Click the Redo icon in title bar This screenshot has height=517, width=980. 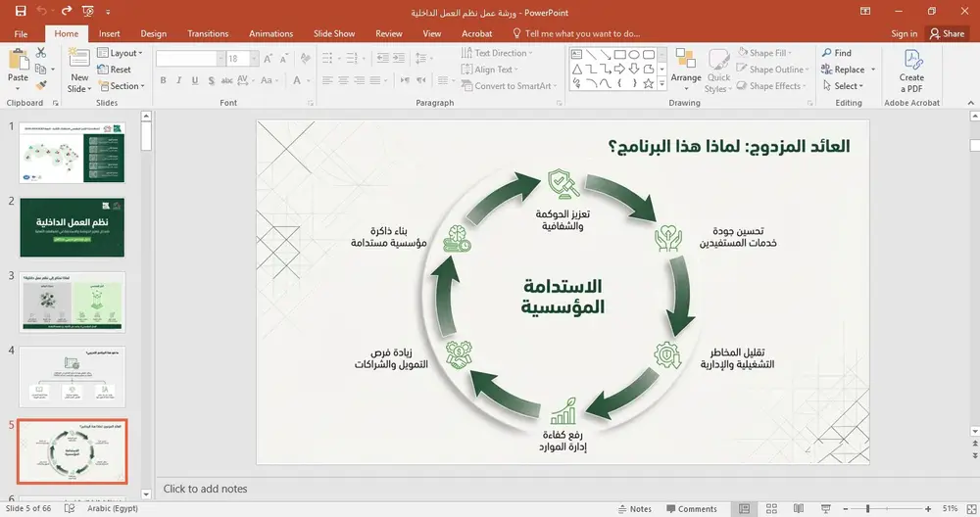(x=67, y=11)
